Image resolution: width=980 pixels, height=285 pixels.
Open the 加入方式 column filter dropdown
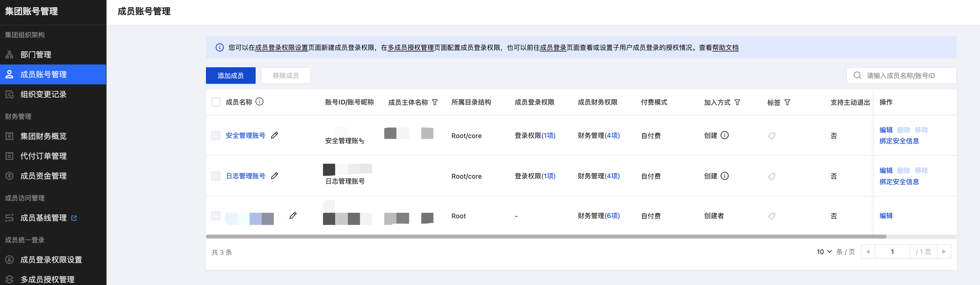[x=737, y=102]
